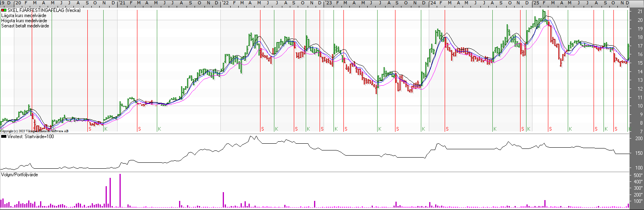Click the Lägsta kurs medelvärde legend label
This screenshot has height=210, width=644.
tap(24, 15)
